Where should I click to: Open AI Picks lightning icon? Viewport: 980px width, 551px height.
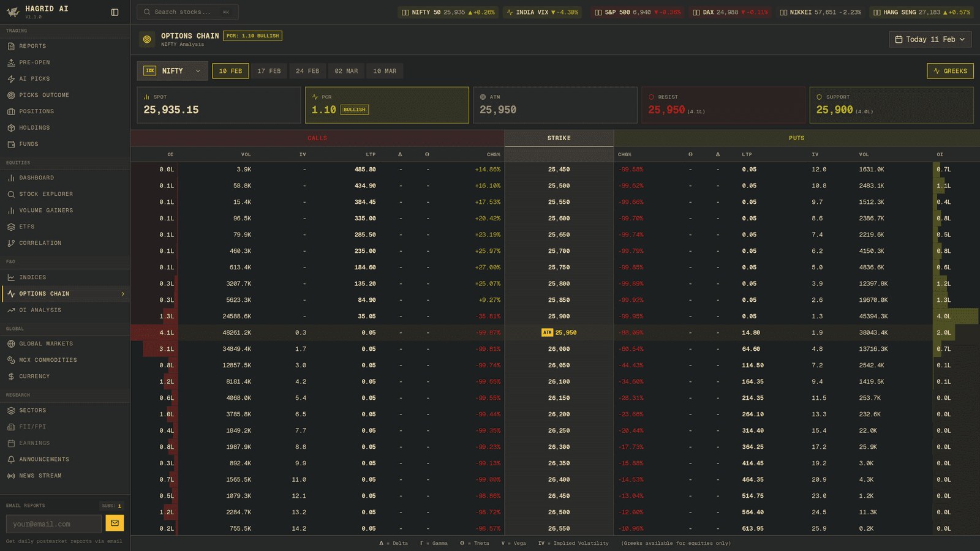[11, 79]
